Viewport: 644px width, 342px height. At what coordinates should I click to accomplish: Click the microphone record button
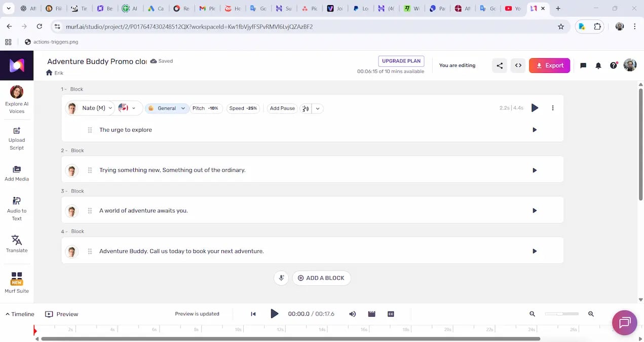[281, 278]
